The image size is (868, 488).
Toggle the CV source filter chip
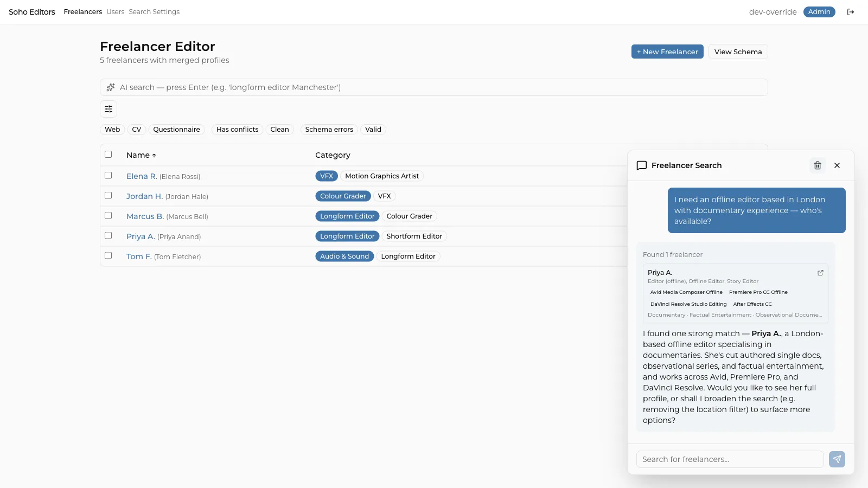point(137,130)
